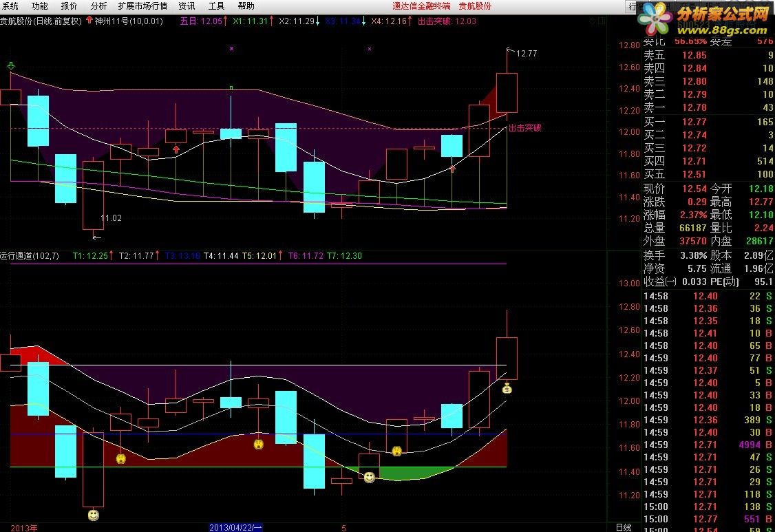The width and height of the screenshot is (775, 532).
Task: Click the 出击突破 label at the chart's right edge
Action: click(x=525, y=127)
